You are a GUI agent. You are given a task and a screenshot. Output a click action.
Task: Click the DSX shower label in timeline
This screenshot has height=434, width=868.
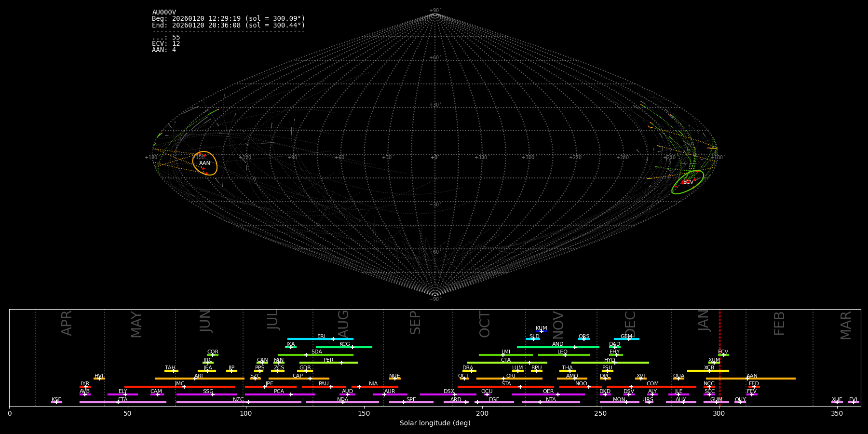[449, 392]
